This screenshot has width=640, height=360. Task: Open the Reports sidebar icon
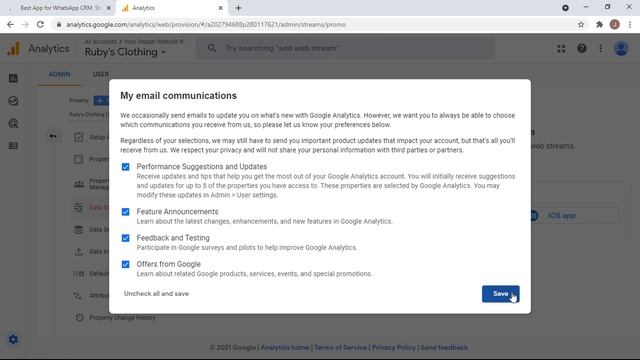pyautogui.click(x=13, y=78)
